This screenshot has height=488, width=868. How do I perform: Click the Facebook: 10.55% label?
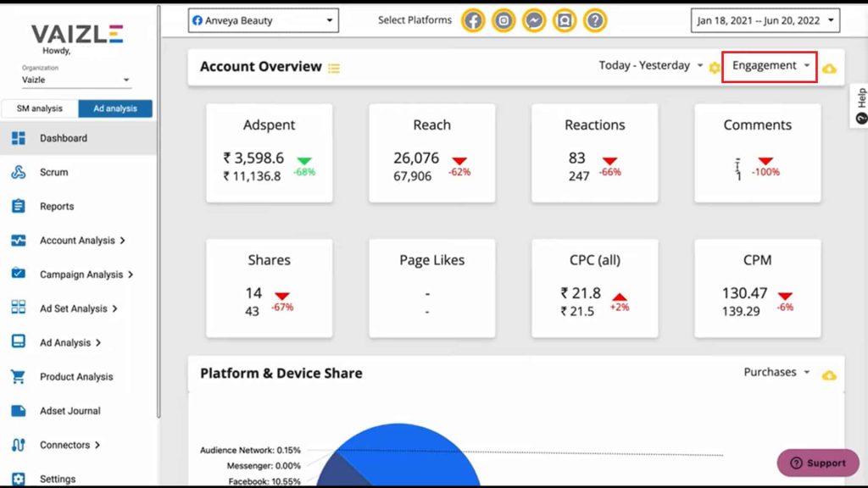pos(264,481)
